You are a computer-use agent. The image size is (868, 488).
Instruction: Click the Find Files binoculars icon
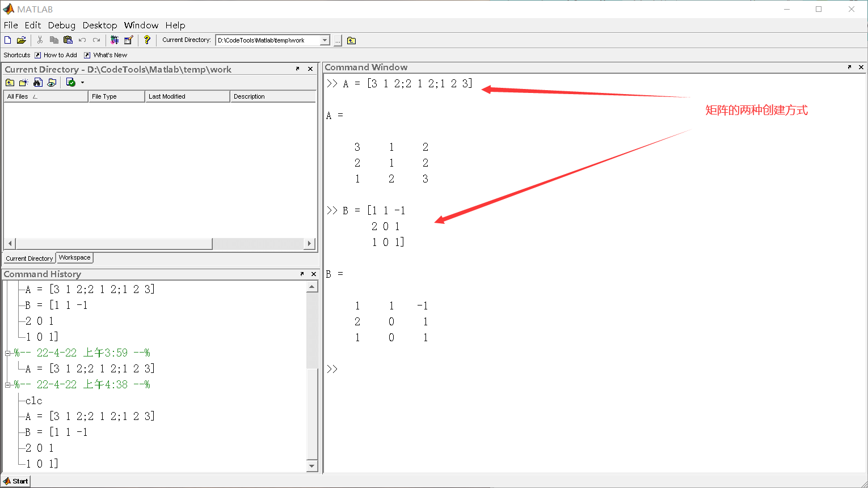(38, 83)
